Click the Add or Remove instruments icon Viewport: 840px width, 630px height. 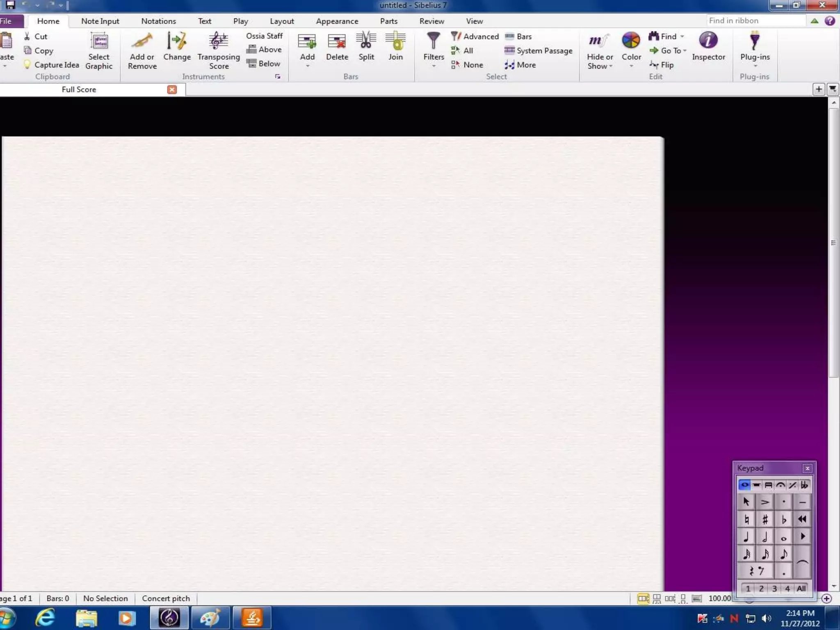click(x=142, y=41)
